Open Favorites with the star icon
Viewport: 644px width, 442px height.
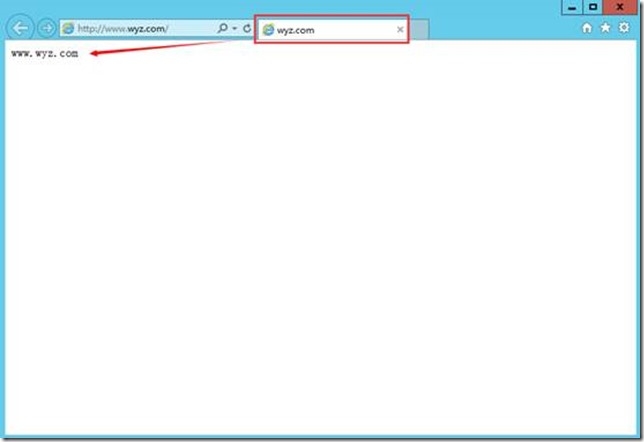[x=605, y=28]
